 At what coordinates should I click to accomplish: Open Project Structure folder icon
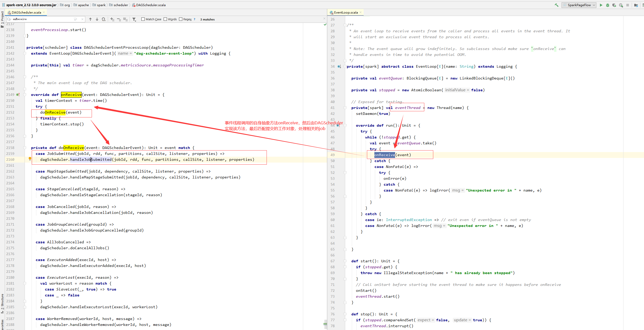click(636, 5)
